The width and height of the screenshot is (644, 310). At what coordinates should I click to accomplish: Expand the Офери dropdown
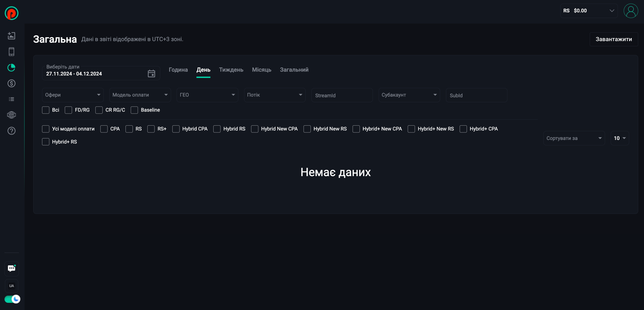click(x=73, y=95)
